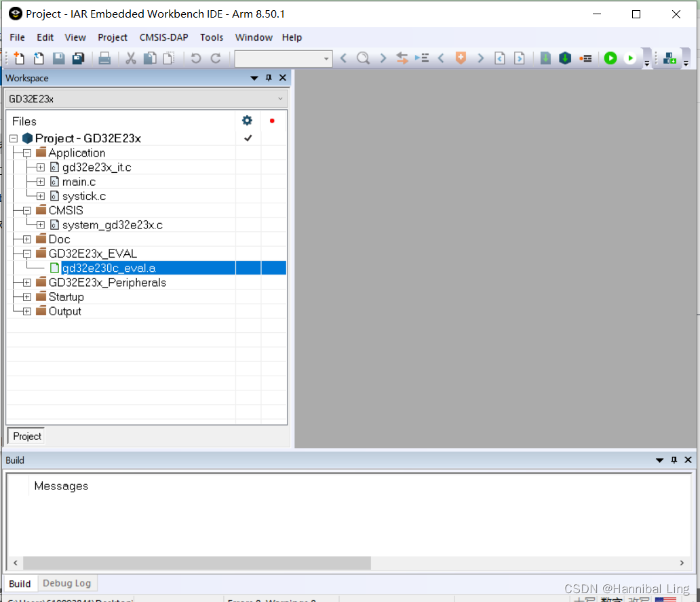Click the Undo arrow icon
Viewport: 700px width, 602px height.
195,58
